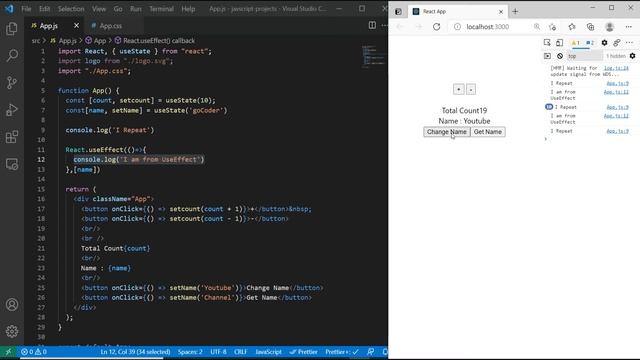Open the Run and Debug view
The height and width of the screenshot is (360, 640).
[12, 109]
